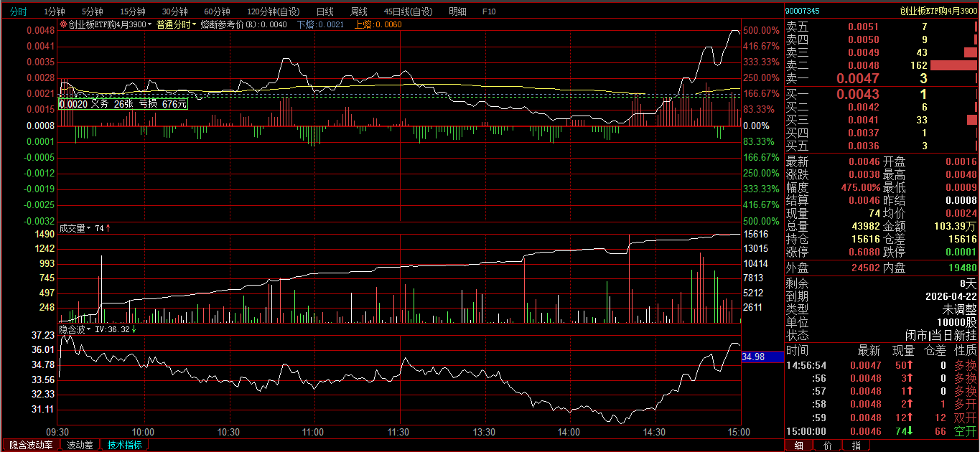Expand the 成交量 indicator dropdown
Viewport: 980px width, 452px height.
click(x=89, y=228)
